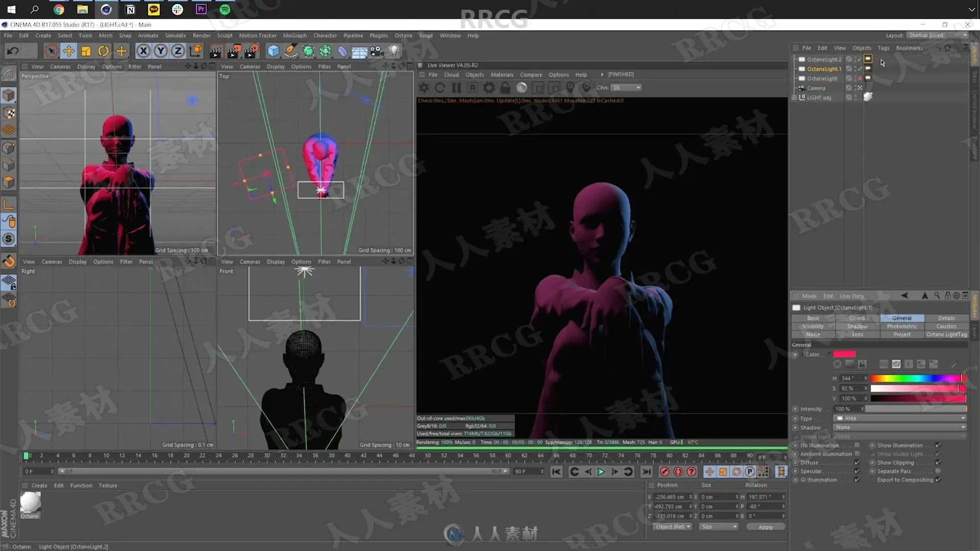The height and width of the screenshot is (551, 980).
Task: Toggle the Diffuse checkbox
Action: (857, 463)
